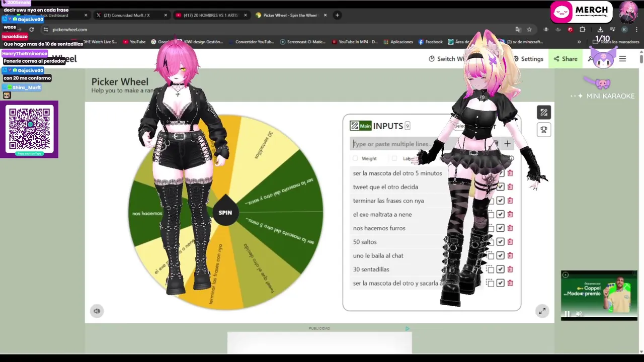Uncheck 'uno le baila al chat' input
The height and width of the screenshot is (362, 644).
click(x=500, y=255)
